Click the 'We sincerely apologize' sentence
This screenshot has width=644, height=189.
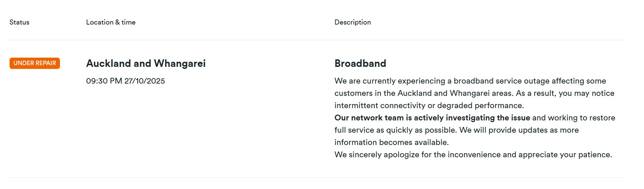coord(473,155)
